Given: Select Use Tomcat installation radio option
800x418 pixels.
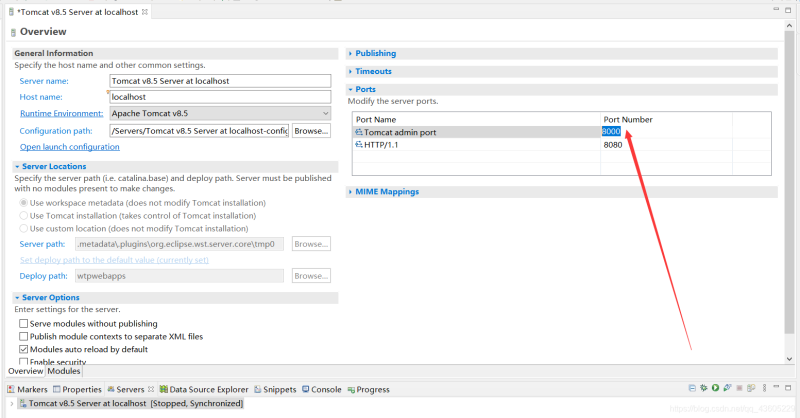Looking at the screenshot, I should (23, 215).
